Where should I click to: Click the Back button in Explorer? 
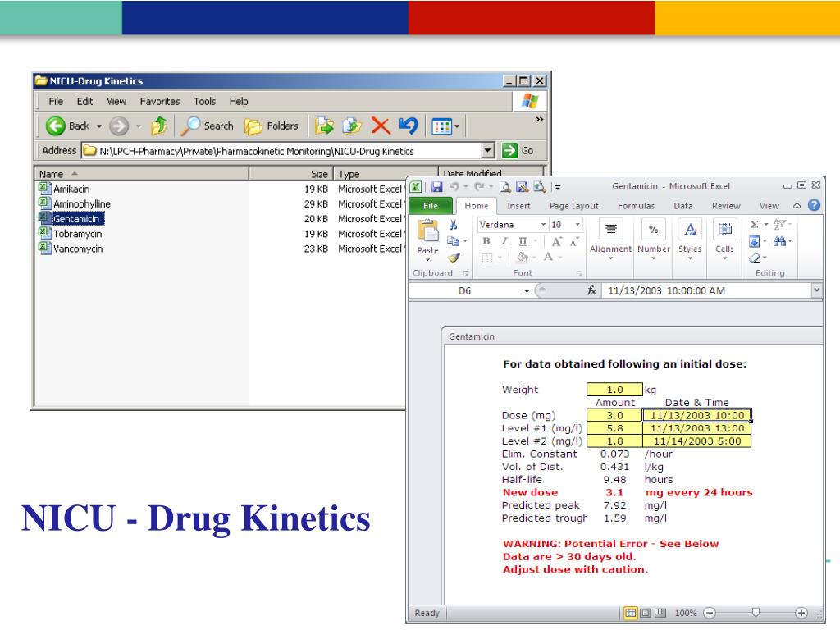tap(67, 126)
